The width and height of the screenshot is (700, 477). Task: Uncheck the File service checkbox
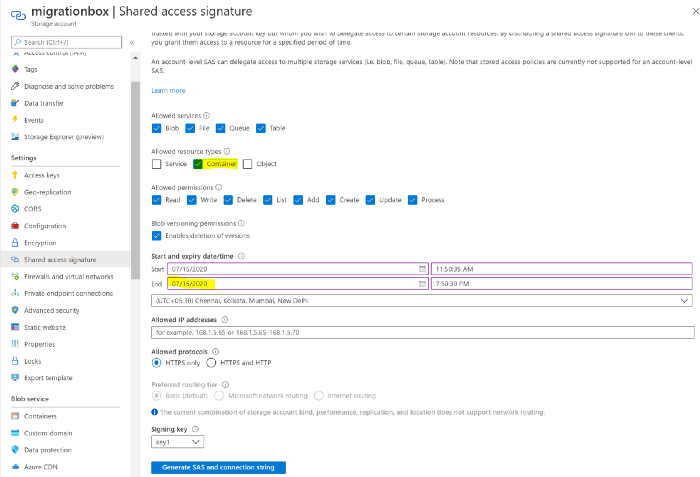tap(190, 128)
